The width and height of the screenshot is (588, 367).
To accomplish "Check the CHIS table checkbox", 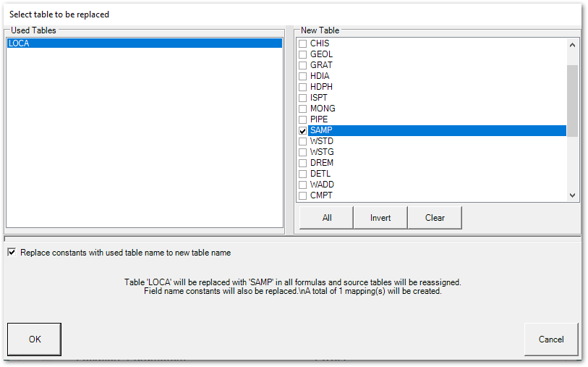I will tap(302, 43).
